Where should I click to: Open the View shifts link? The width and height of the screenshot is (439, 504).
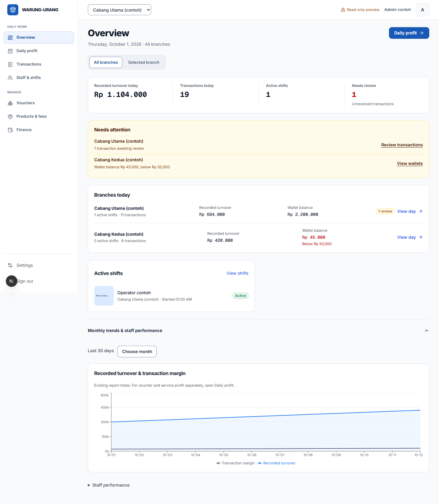(x=237, y=273)
